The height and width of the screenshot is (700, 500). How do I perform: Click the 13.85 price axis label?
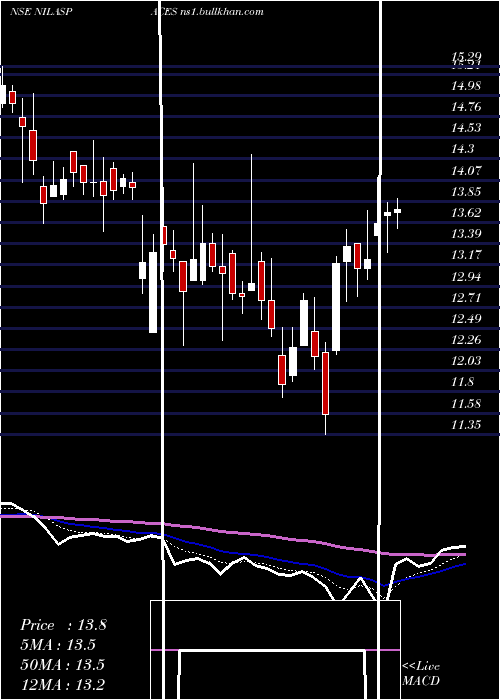[466, 192]
